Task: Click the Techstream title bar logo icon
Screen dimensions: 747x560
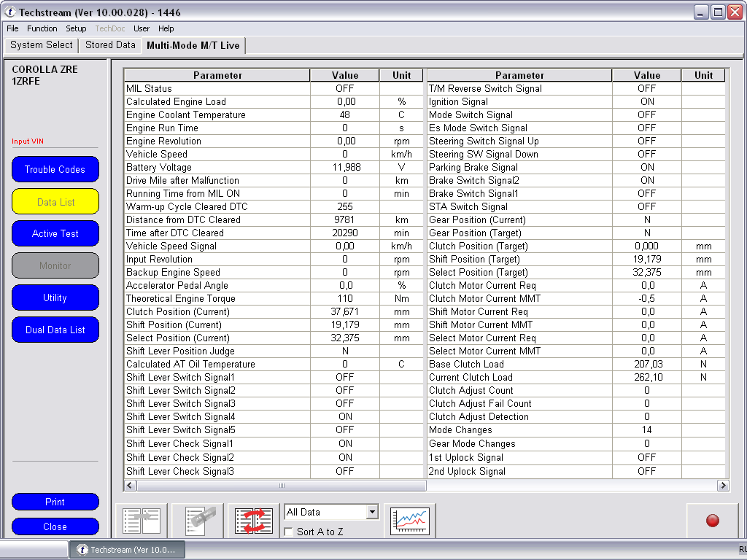Action: click(x=9, y=12)
